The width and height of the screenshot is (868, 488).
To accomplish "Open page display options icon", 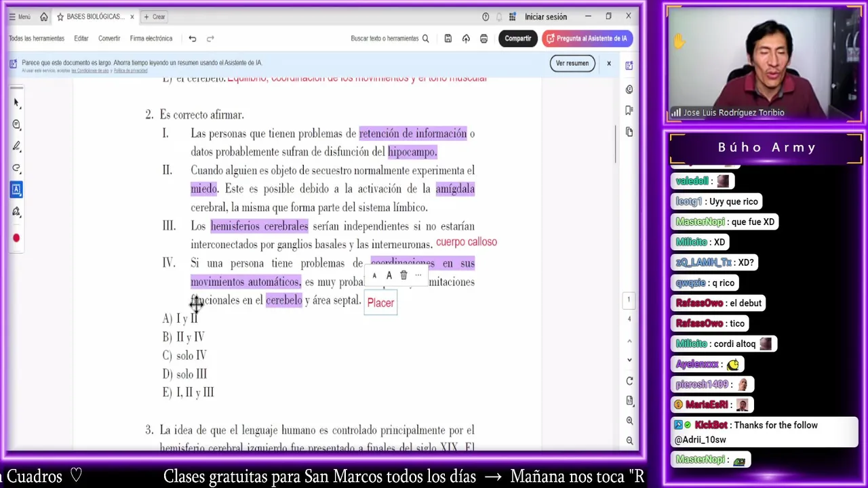I will (x=629, y=401).
